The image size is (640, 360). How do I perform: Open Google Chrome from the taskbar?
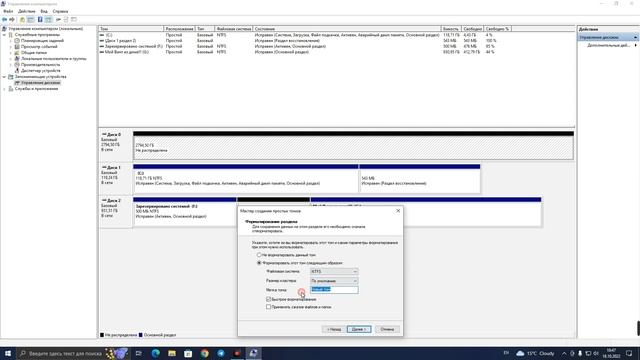(x=204, y=353)
